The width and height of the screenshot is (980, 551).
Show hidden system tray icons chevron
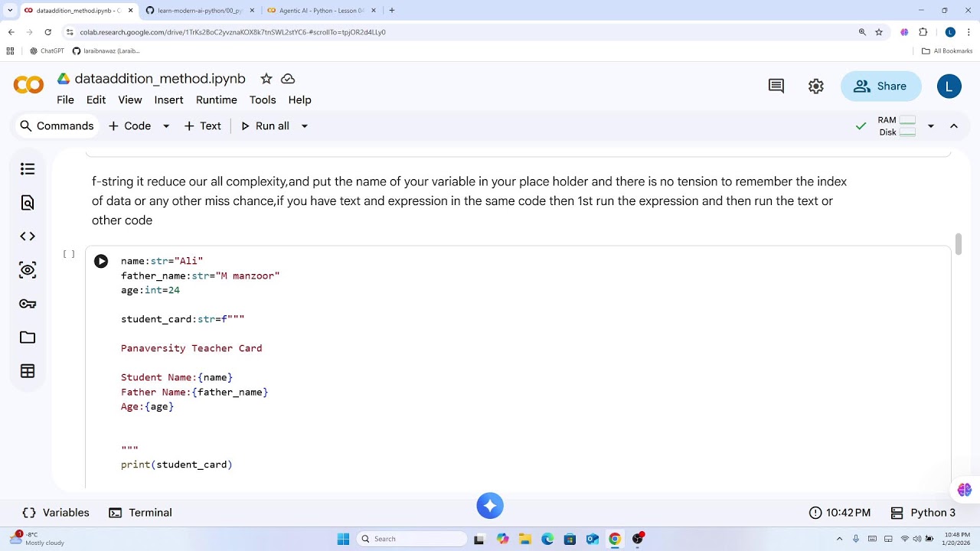[840, 539]
